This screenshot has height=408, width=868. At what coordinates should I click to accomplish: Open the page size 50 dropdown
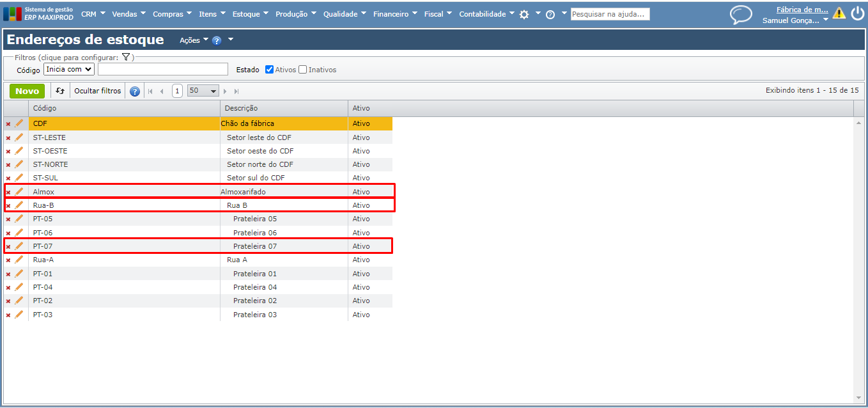pos(203,91)
